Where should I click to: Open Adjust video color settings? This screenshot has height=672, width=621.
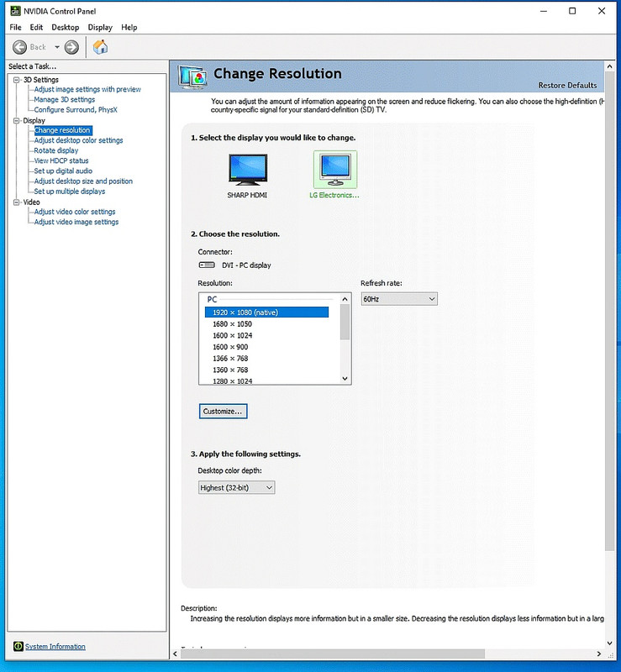point(75,212)
